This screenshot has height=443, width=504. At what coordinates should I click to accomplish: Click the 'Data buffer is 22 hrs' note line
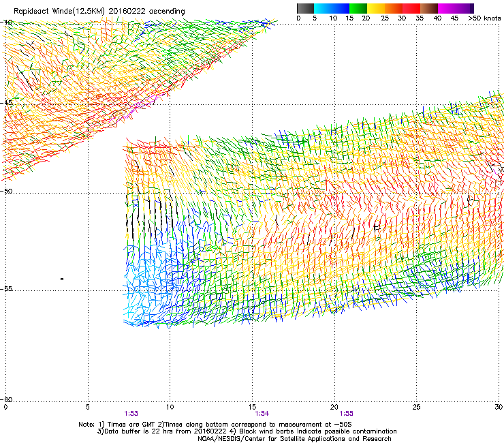pos(247,431)
